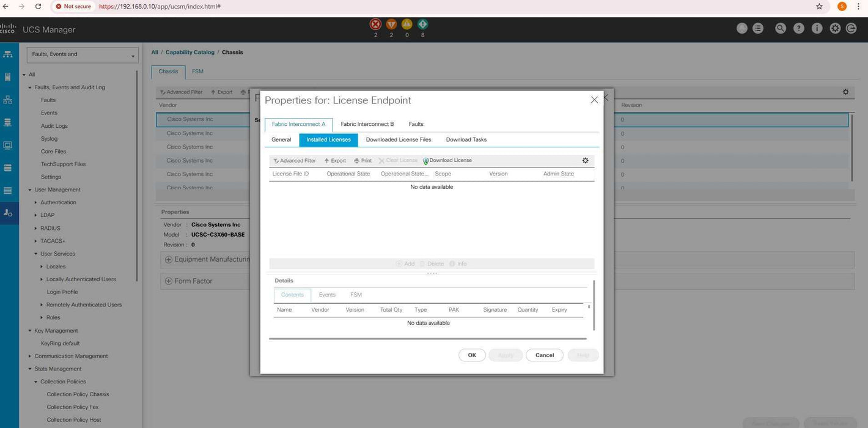Select KeyRing default tree item
The height and width of the screenshot is (428, 868).
tap(60, 344)
